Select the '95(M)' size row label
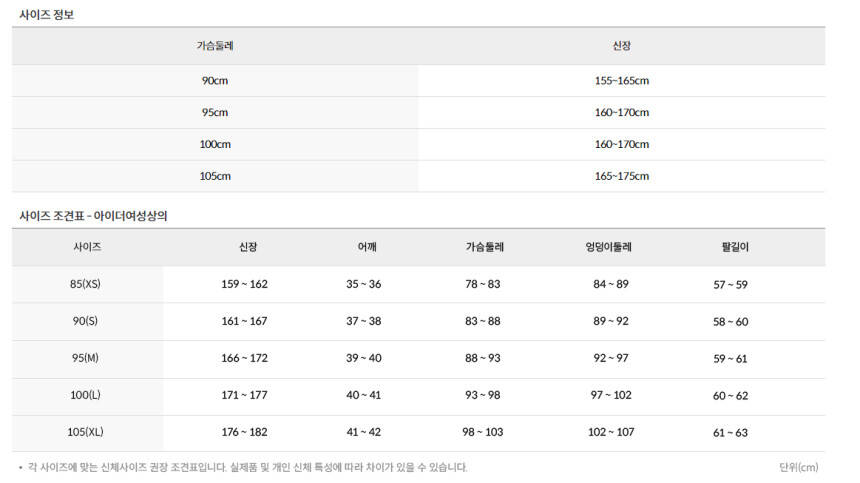The height and width of the screenshot is (483, 860). point(85,359)
